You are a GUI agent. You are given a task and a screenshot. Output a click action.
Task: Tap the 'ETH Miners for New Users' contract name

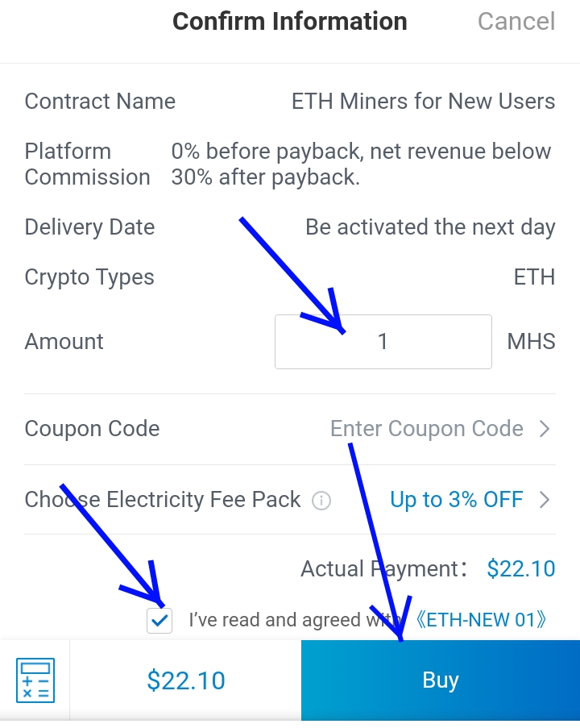tap(423, 102)
